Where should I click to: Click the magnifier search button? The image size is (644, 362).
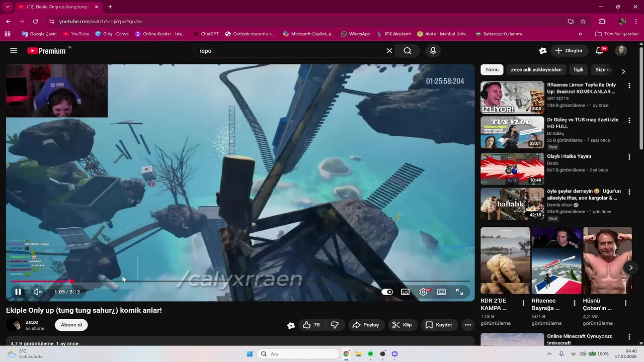(x=408, y=51)
